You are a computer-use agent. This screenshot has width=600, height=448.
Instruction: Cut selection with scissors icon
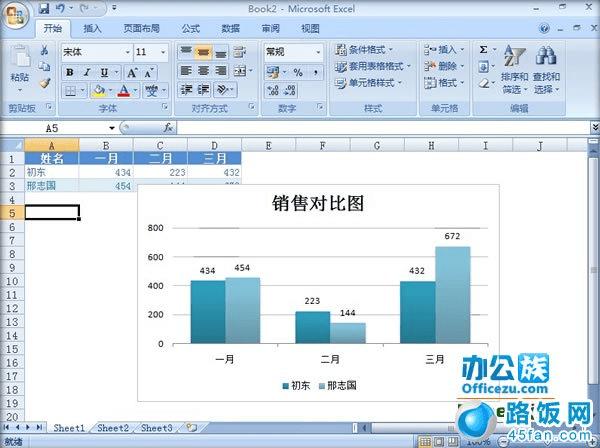pyautogui.click(x=44, y=51)
